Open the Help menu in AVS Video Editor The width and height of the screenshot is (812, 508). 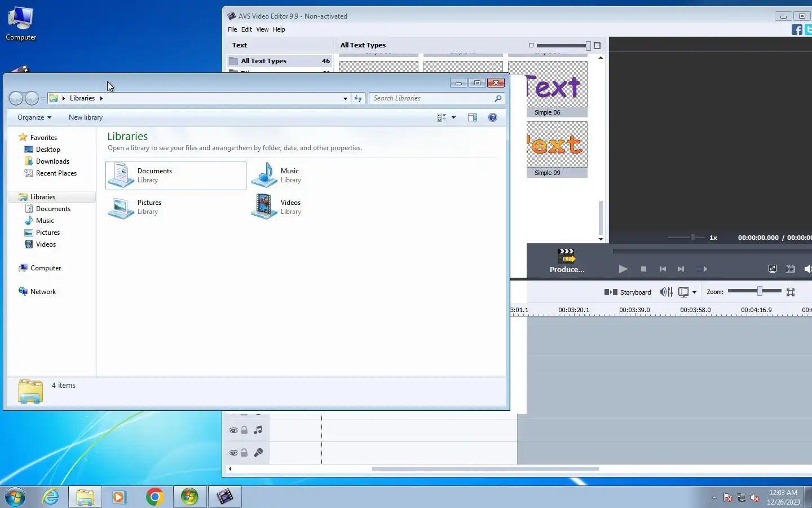click(279, 29)
